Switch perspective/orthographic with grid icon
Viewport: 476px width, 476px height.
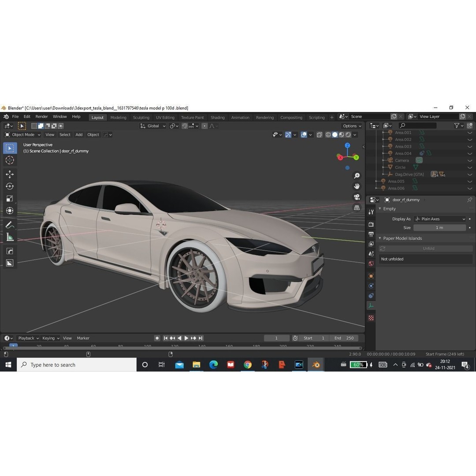(x=357, y=208)
